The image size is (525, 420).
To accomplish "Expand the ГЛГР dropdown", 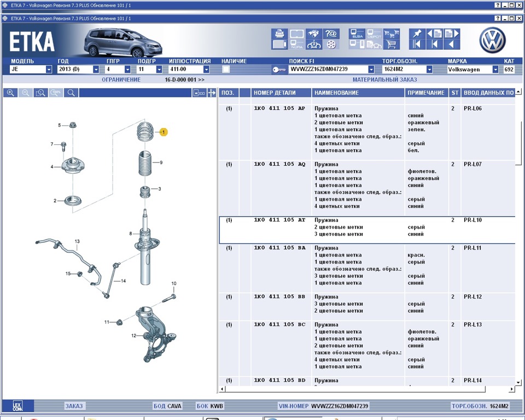I will (127, 69).
